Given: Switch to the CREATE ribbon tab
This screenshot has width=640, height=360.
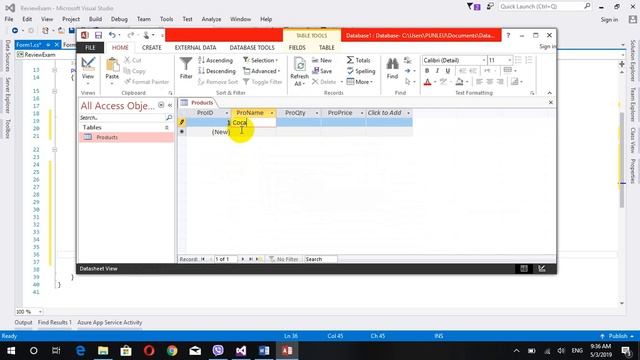Looking at the screenshot, I should (x=152, y=48).
